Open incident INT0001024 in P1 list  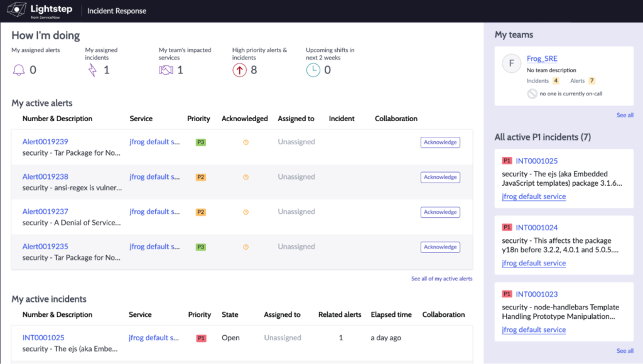click(x=536, y=228)
